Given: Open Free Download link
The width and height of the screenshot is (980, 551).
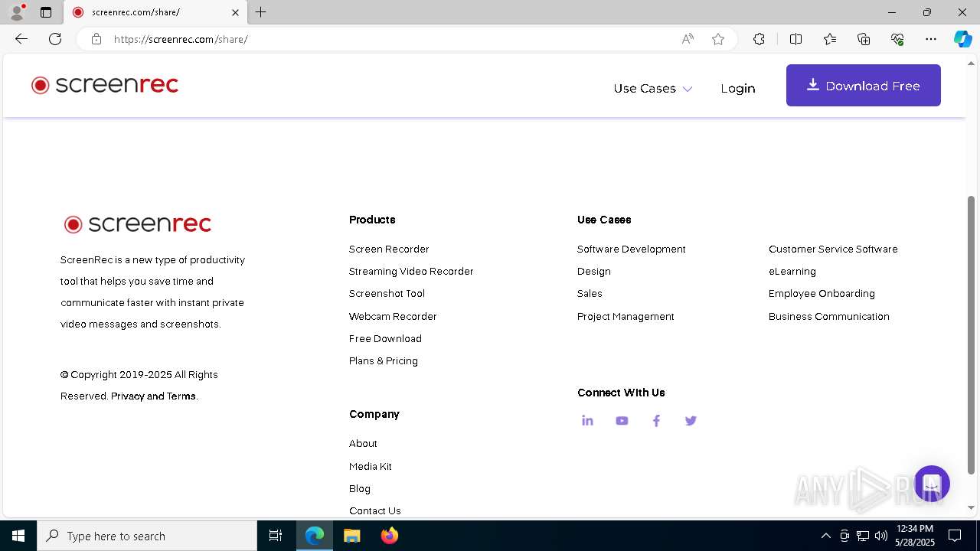Looking at the screenshot, I should (x=385, y=339).
